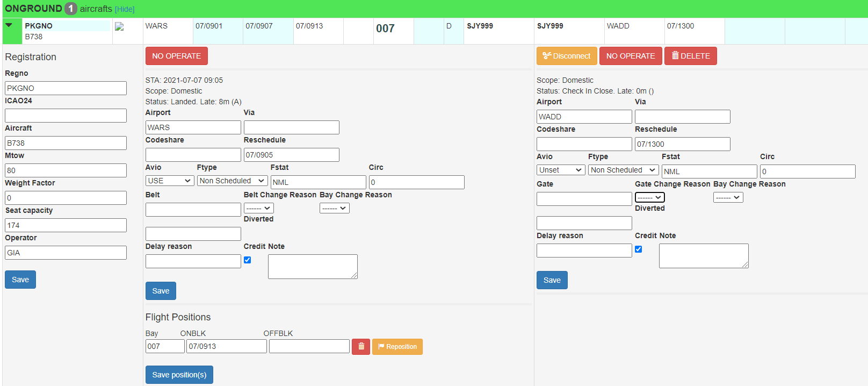Viewport: 868px width, 386px height.
Task: Toggle arrival Credit Note checkbox
Action: click(x=248, y=260)
